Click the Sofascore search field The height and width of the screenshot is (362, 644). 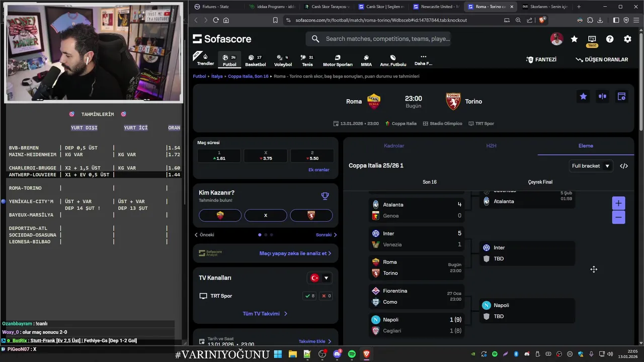point(378,39)
